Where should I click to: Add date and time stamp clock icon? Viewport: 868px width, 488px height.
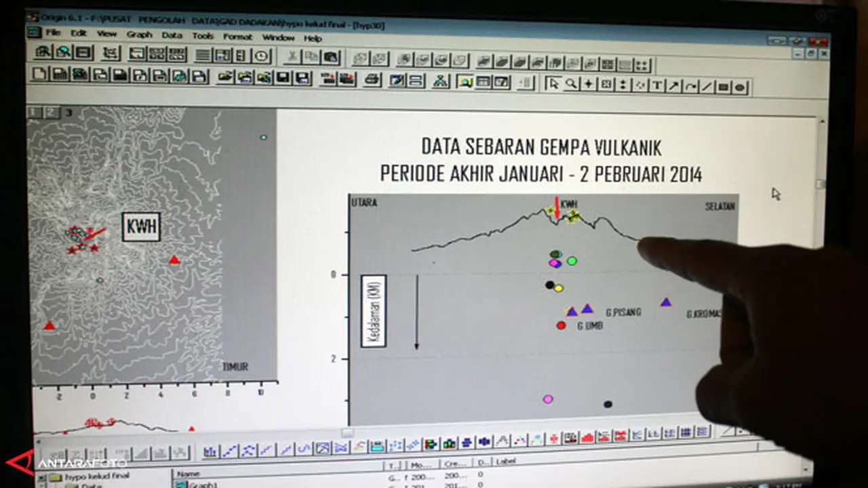262,56
